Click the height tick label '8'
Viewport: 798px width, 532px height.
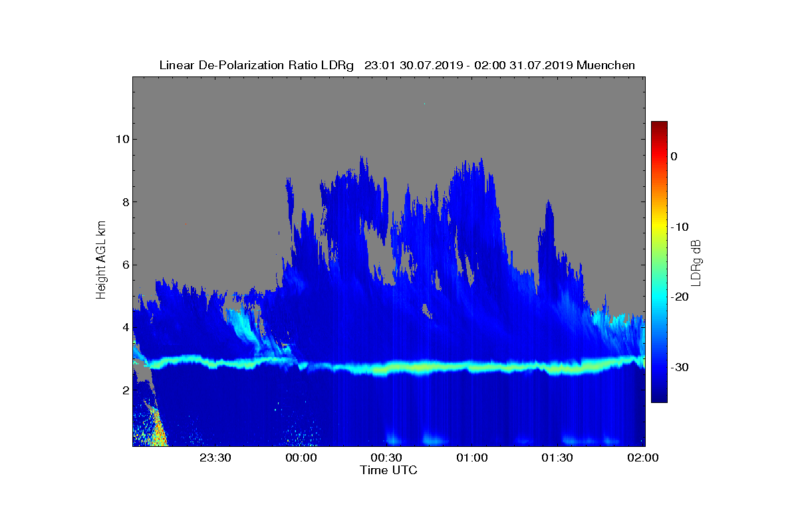coord(124,202)
